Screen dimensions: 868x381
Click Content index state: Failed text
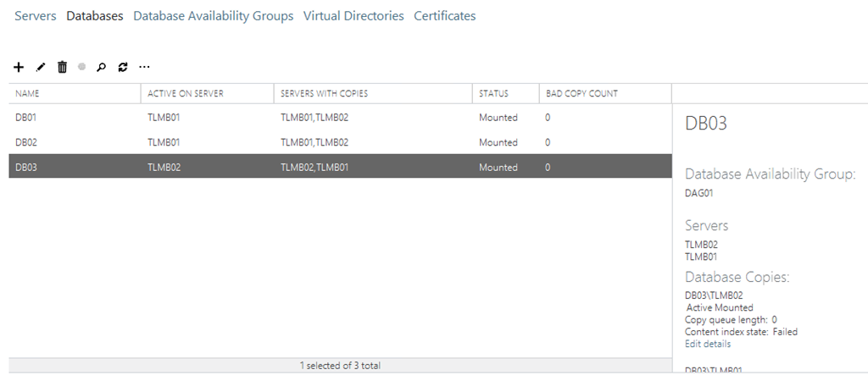pos(741,332)
